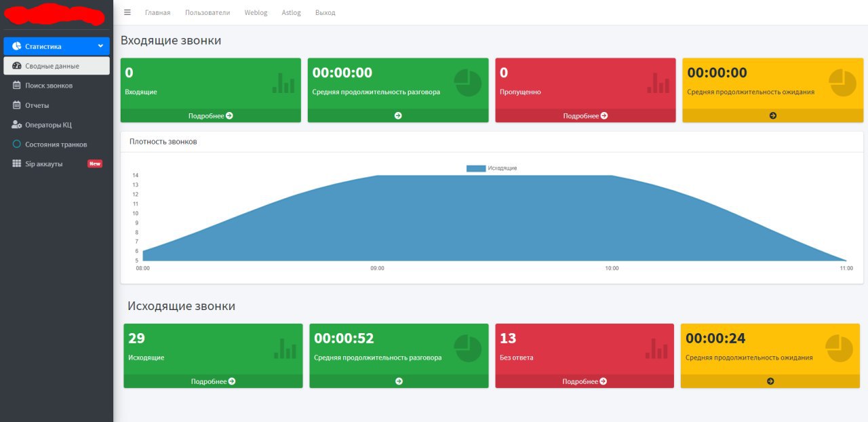Click the 08:00 label on the chart axis

[143, 269]
